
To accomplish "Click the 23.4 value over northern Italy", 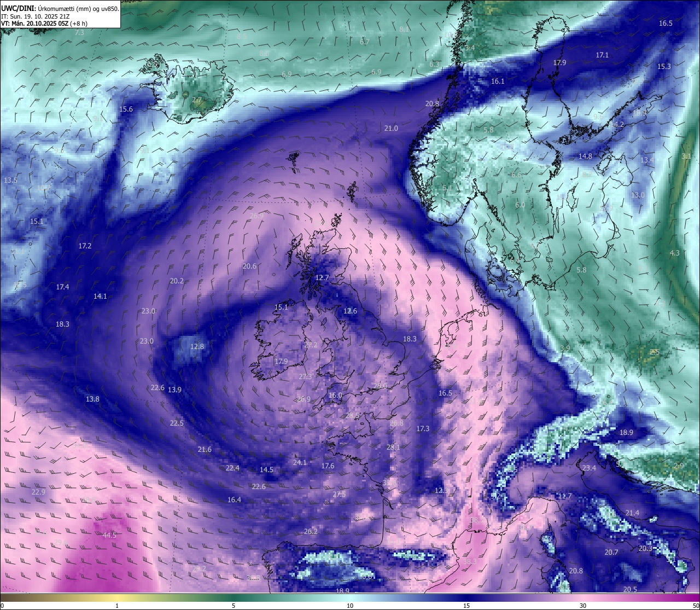I will pyautogui.click(x=589, y=468).
